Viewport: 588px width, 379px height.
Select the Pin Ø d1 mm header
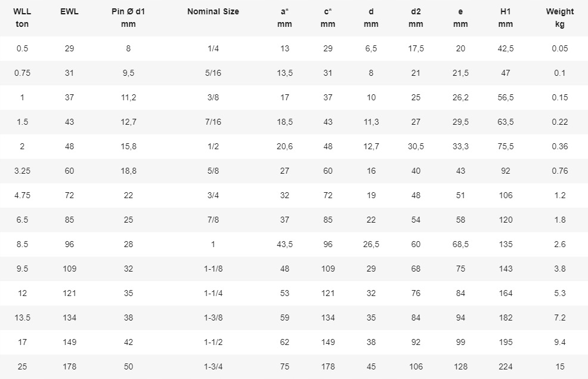tap(128, 18)
